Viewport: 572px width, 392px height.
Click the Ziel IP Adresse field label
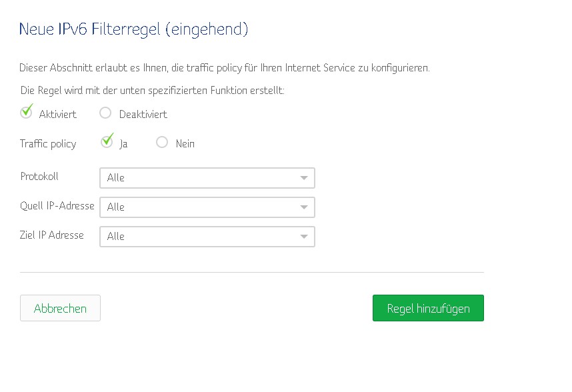coord(52,235)
